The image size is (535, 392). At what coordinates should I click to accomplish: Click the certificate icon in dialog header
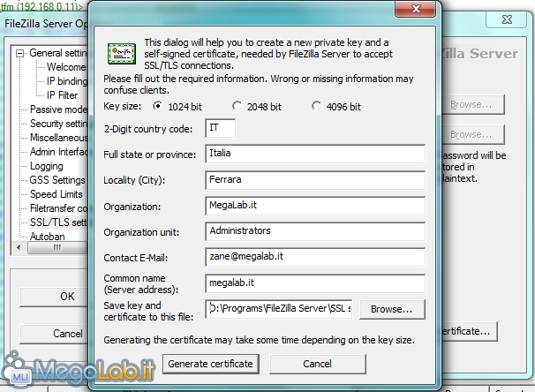point(122,54)
